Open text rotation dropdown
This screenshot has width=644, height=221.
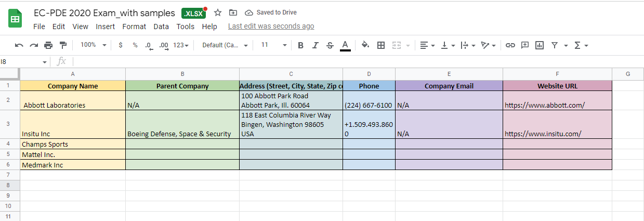click(x=489, y=45)
